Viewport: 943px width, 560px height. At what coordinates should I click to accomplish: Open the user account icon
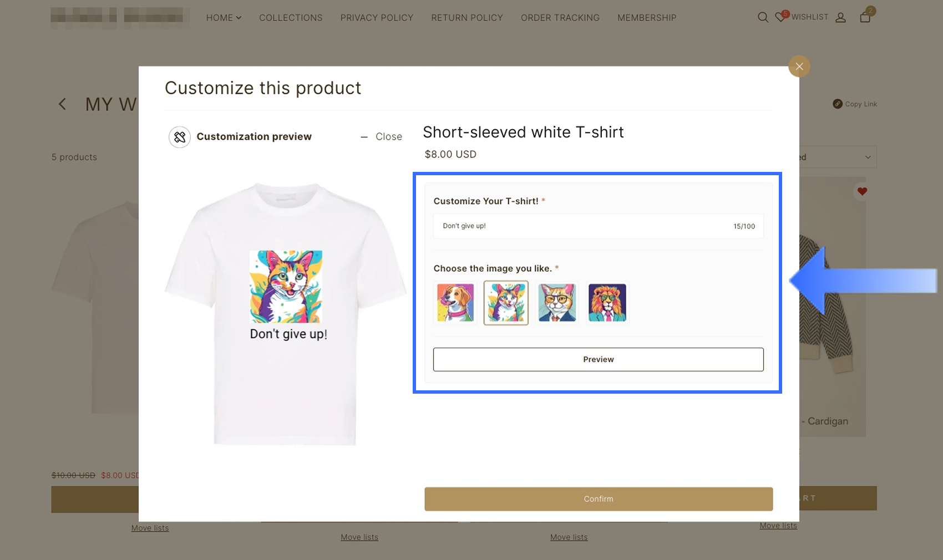click(840, 18)
